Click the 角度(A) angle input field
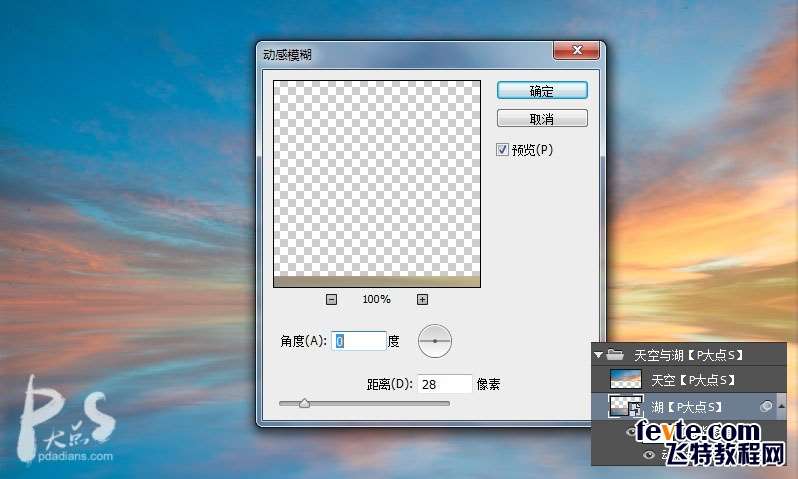This screenshot has width=798, height=479. (x=359, y=341)
